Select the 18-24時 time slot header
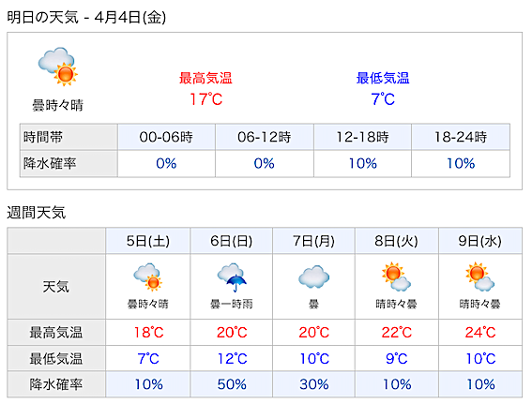The image size is (532, 404). (x=461, y=137)
